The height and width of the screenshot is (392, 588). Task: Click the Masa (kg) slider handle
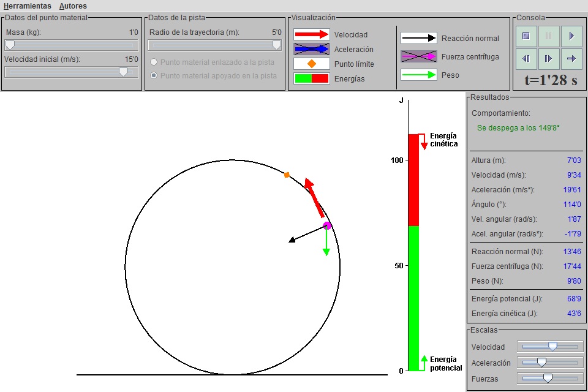pos(10,45)
